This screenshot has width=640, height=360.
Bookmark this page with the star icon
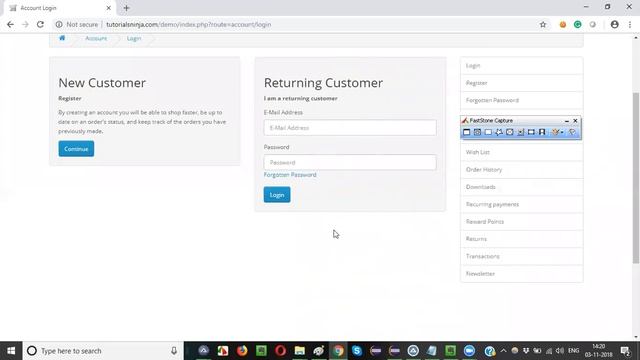543,24
